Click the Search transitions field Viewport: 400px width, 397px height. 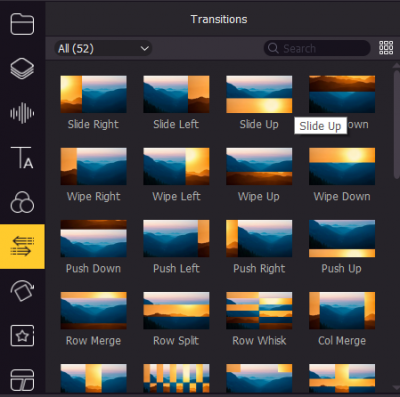317,49
